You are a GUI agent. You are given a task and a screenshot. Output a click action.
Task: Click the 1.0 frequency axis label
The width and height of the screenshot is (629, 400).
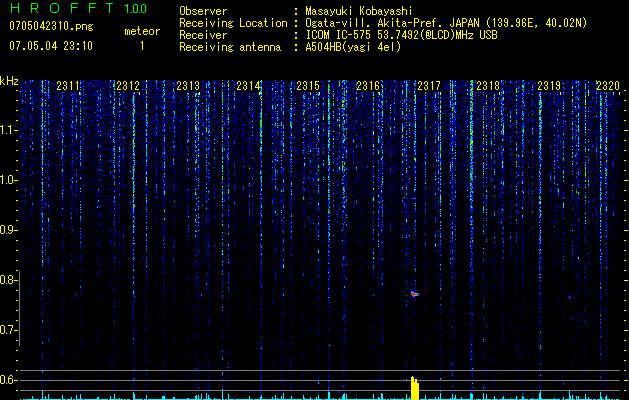7,180
